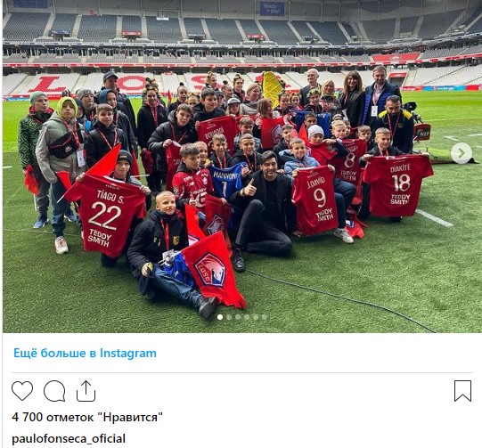Select the fifth carousel dot
Image resolution: width=482 pixels, height=448 pixels.
click(x=256, y=317)
